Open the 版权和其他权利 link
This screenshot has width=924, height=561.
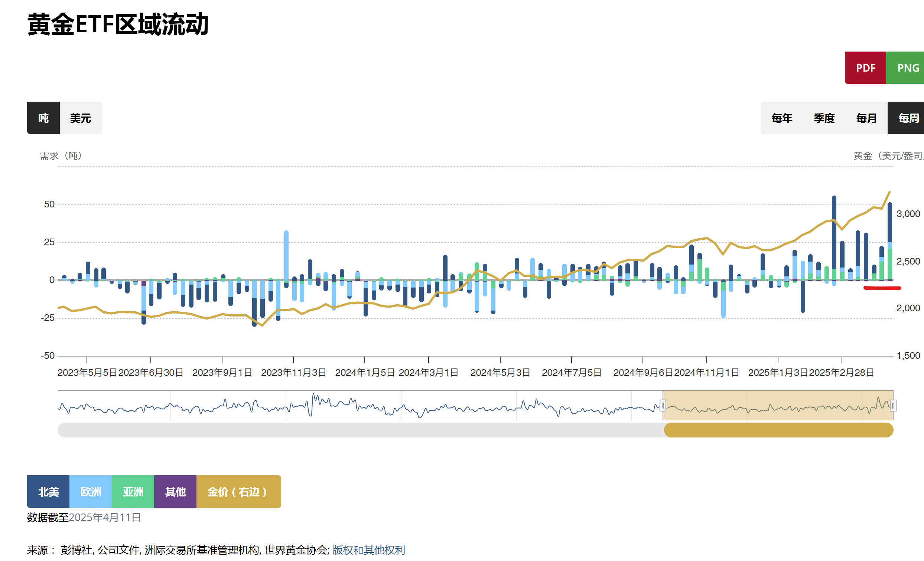(368, 550)
